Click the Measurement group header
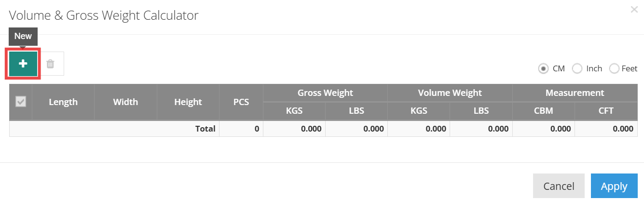The image size is (644, 200). pos(575,93)
